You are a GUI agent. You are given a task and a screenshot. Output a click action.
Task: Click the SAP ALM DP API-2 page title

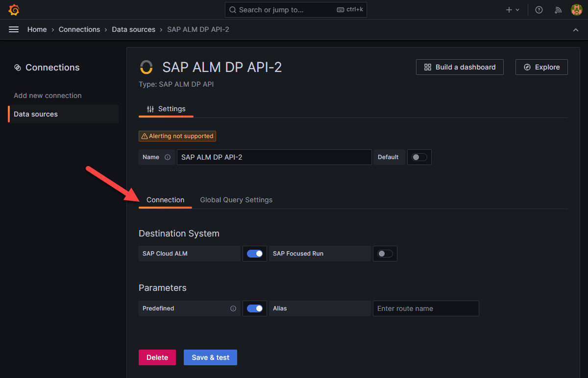222,67
